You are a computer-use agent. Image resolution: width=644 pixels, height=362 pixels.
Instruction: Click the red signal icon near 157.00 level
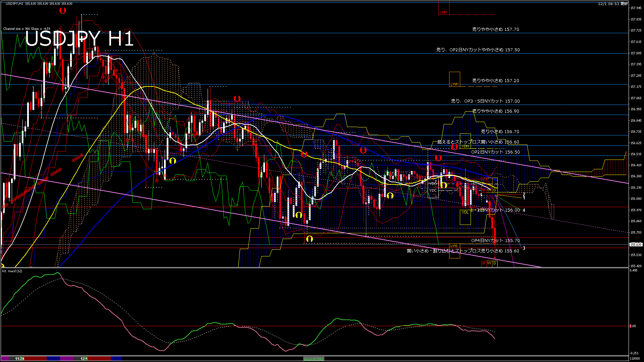[x=237, y=98]
